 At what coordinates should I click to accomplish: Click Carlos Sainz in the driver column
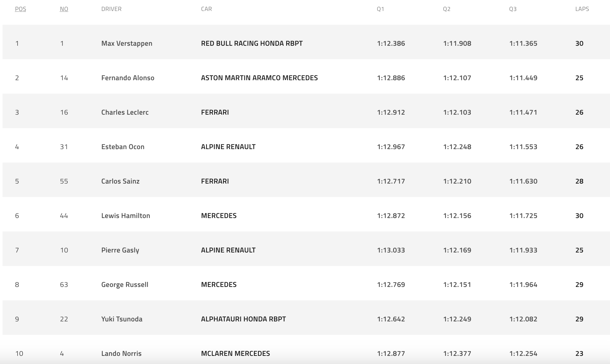tap(120, 181)
